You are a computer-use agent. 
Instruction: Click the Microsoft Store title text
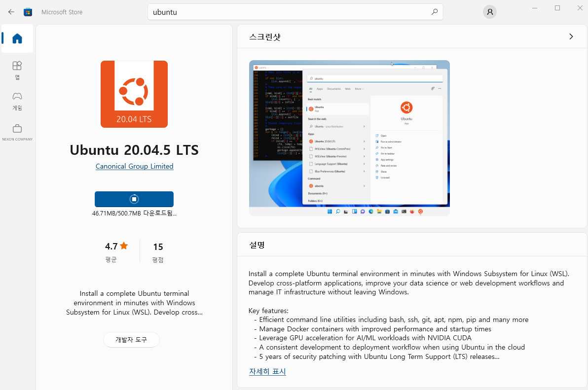62,12
